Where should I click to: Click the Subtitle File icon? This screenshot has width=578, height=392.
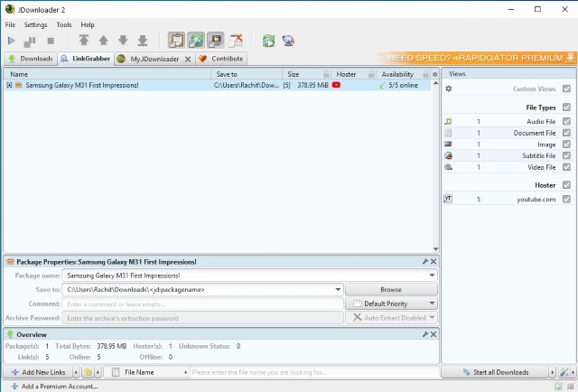[x=448, y=155]
